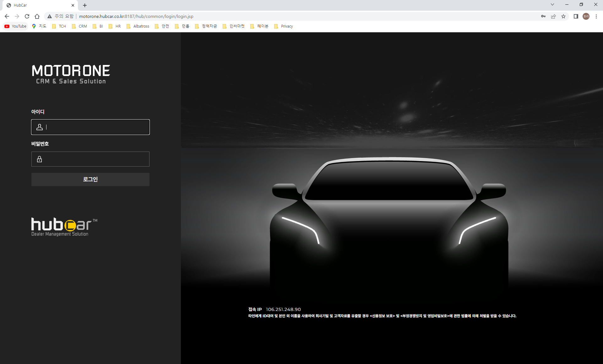Screen dimensions: 603x364
Task: Click the browser forward arrow
Action: click(x=17, y=16)
